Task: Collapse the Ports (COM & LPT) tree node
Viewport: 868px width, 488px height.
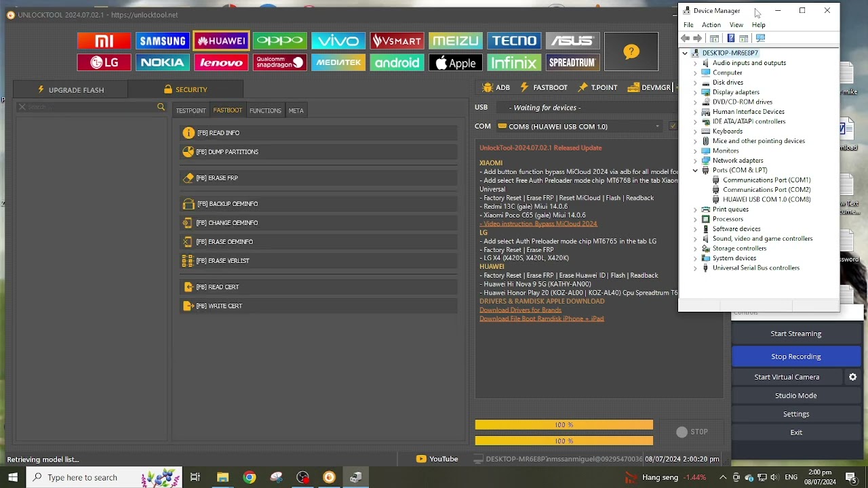Action: (695, 170)
